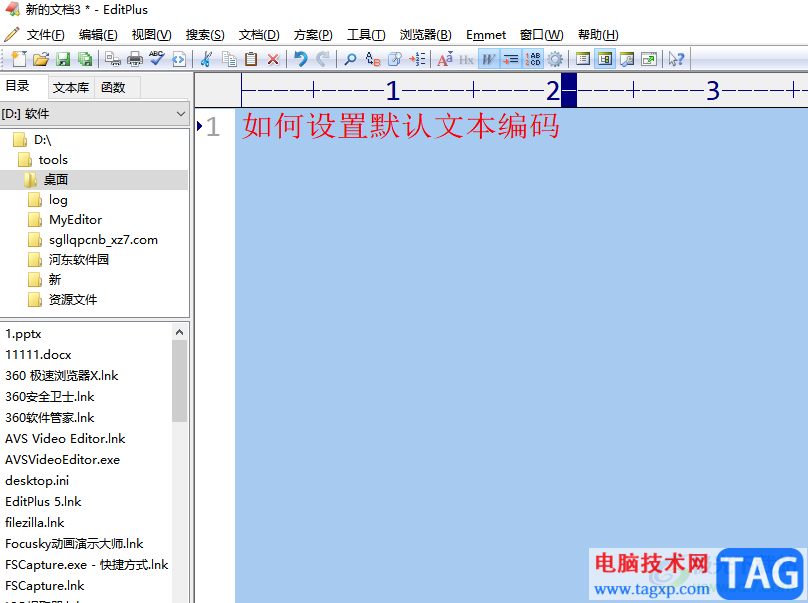Print the document

[135, 59]
